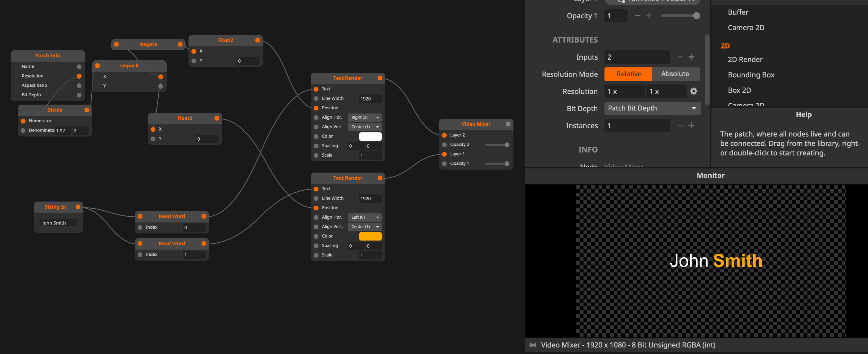The image size is (868, 354).
Task: Select Relative resolution mode
Action: [x=628, y=74]
